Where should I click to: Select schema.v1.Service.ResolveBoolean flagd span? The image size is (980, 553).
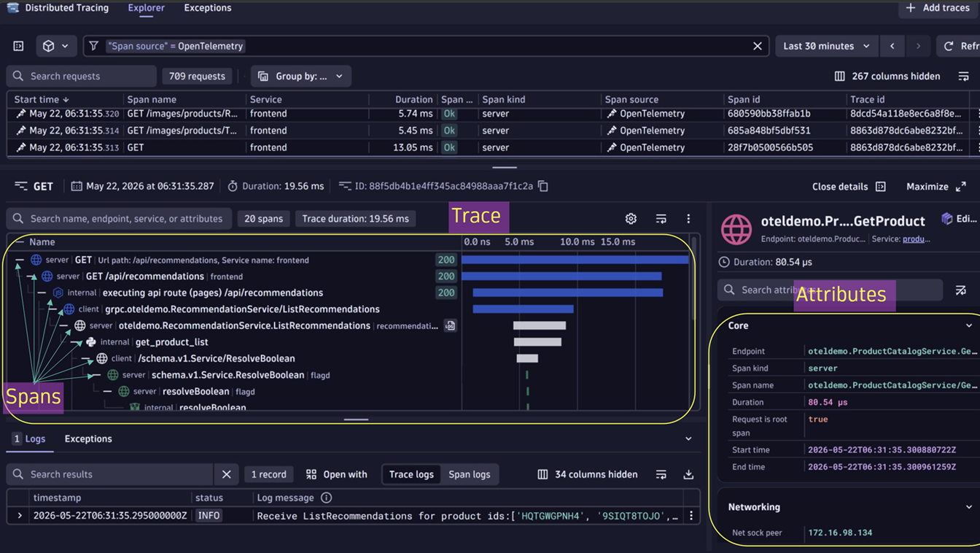227,375
